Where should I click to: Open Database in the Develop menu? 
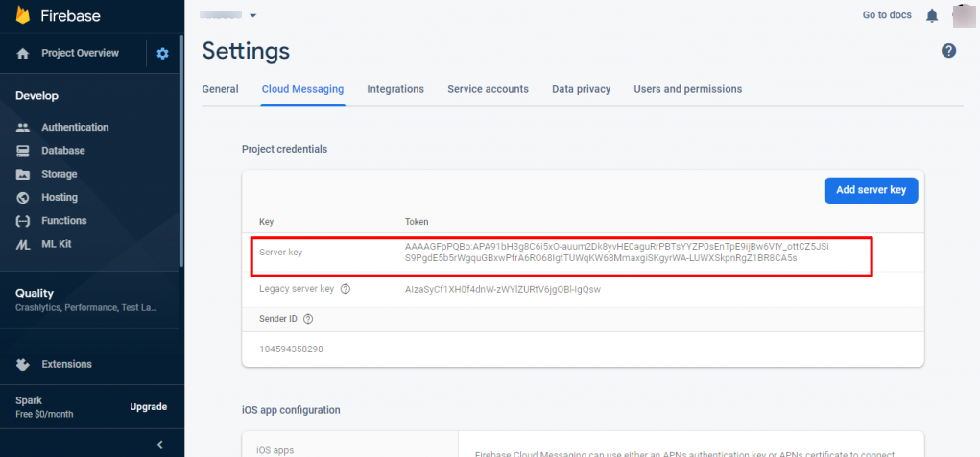63,151
